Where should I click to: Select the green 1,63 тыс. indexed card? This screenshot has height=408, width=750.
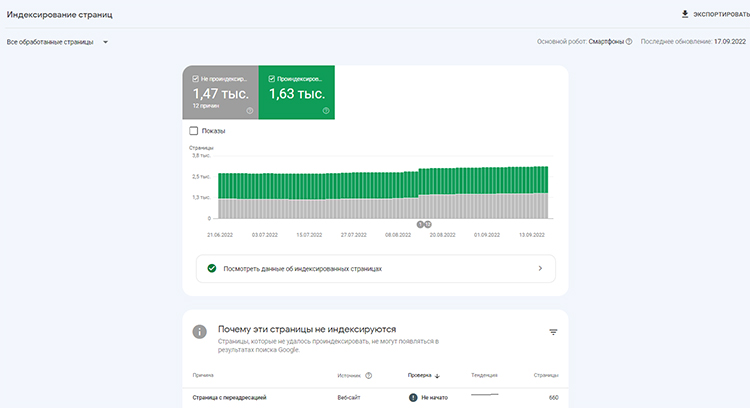click(297, 94)
